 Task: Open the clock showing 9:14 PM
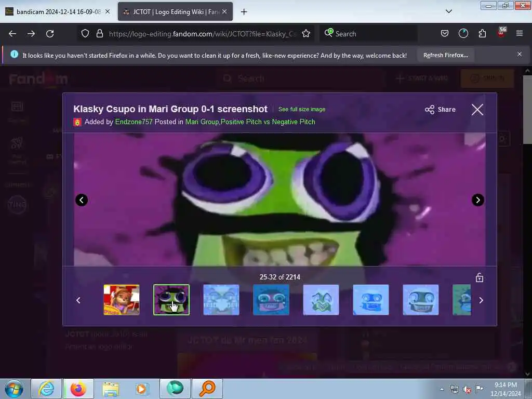[506, 389]
